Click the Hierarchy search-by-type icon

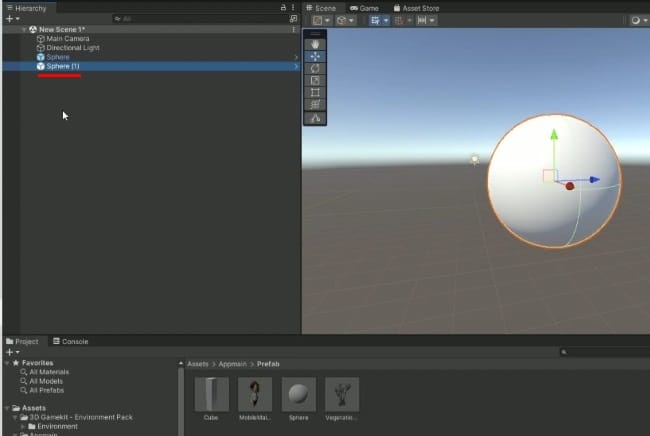pos(293,19)
